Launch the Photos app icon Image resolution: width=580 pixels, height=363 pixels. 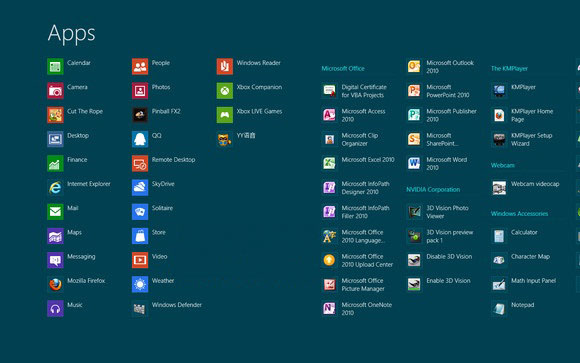tap(140, 91)
